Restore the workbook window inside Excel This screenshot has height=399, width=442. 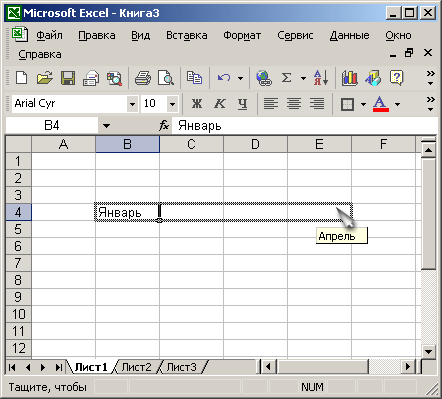(409, 53)
